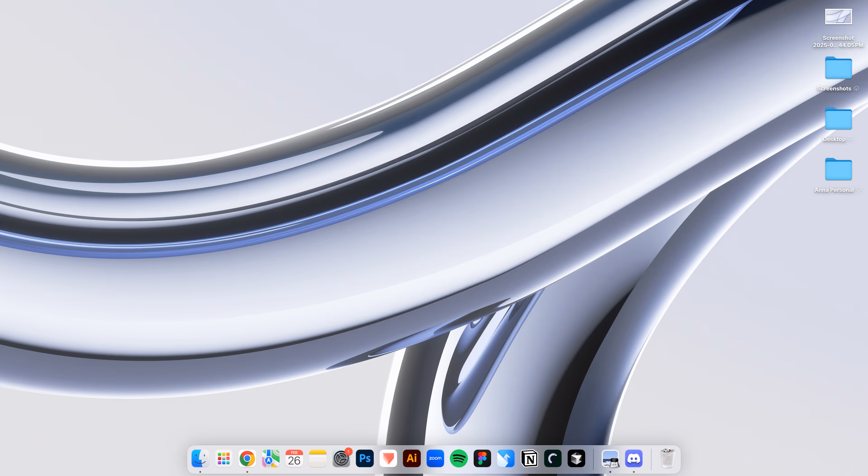Image resolution: width=868 pixels, height=476 pixels.
Task: Select the Anna Personal folder
Action: (838, 169)
